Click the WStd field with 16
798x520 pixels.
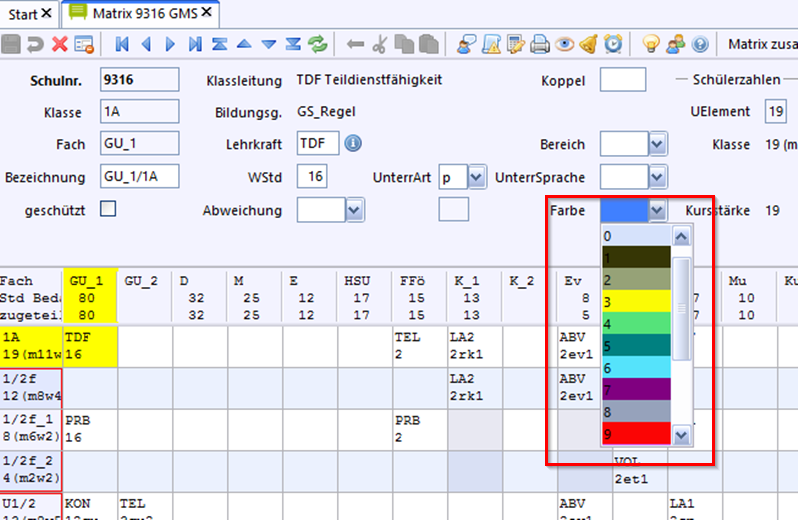(x=311, y=176)
